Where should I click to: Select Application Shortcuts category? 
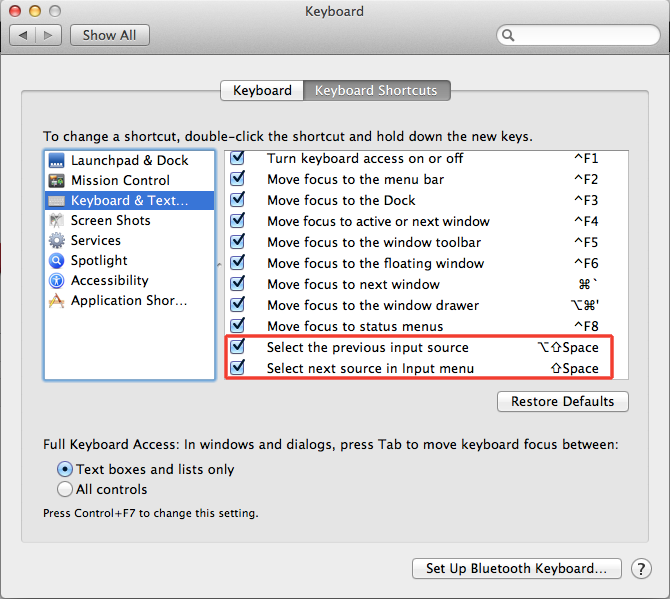tap(129, 301)
